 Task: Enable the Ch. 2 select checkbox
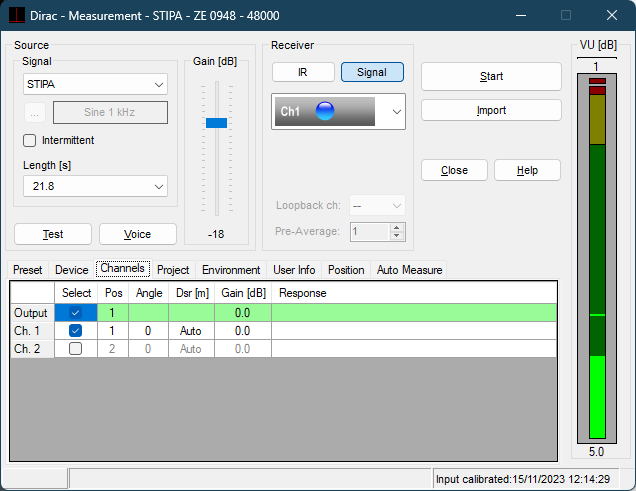(x=76, y=349)
